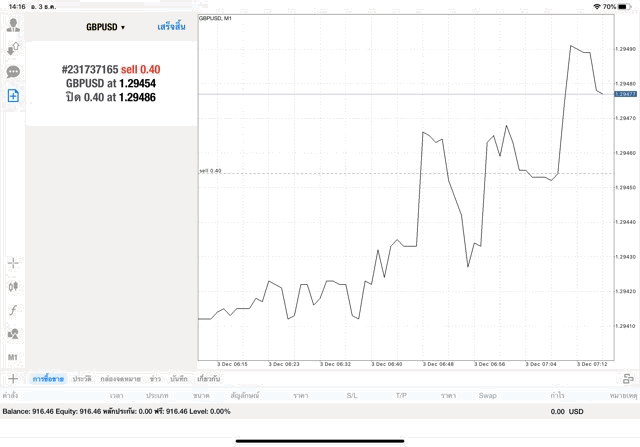This screenshot has width=640, height=447.
Task: Tap the คำสั่ง column header
Action: (10, 396)
